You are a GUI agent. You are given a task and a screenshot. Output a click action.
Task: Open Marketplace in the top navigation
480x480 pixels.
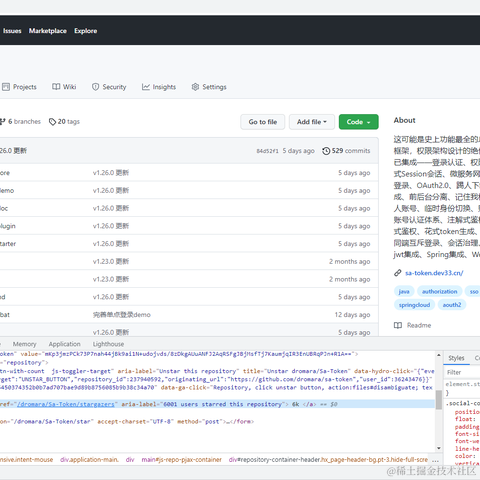pos(48,31)
